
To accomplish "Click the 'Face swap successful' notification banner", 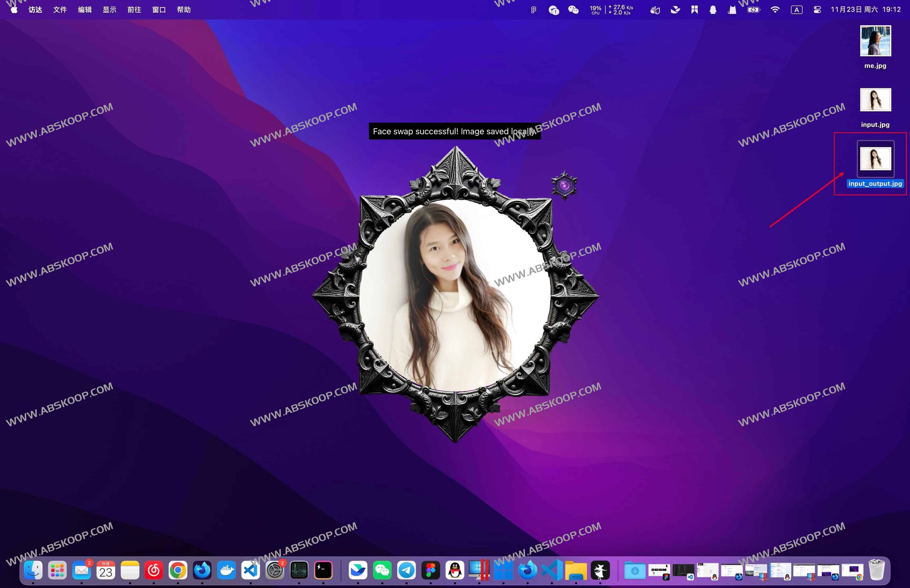I will point(454,131).
